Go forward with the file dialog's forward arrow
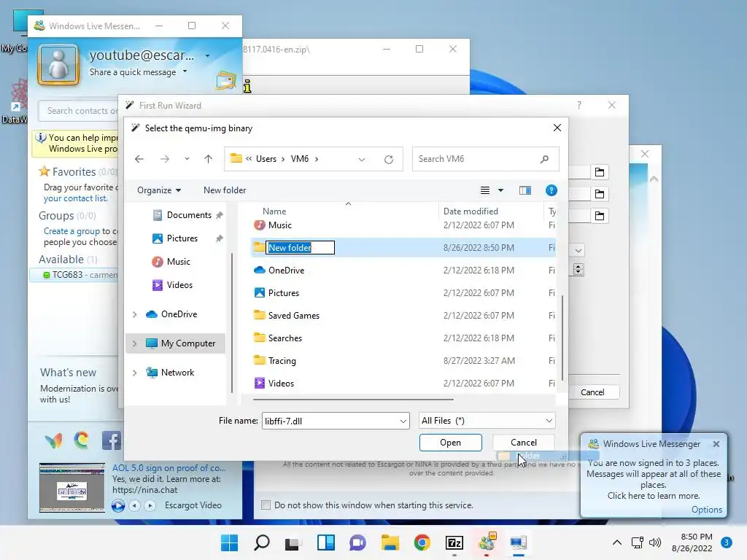 pyautogui.click(x=165, y=159)
